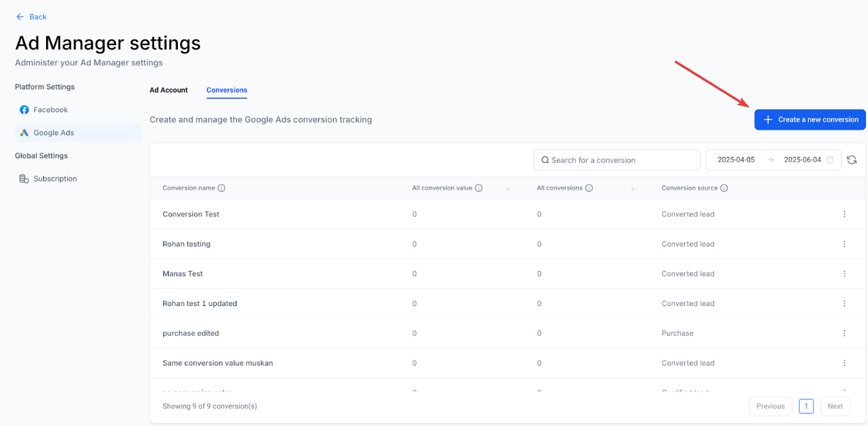Click the refresh conversions icon
The image size is (868, 426).
click(852, 160)
